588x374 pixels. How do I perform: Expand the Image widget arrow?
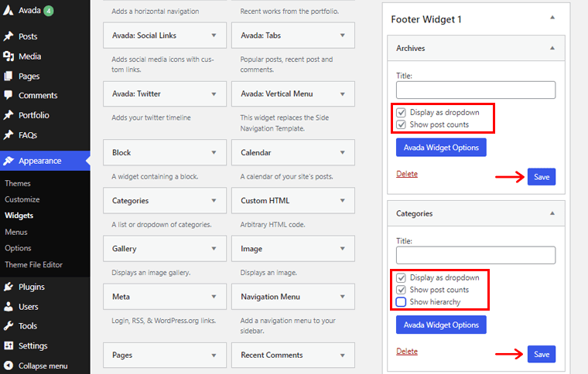point(343,248)
